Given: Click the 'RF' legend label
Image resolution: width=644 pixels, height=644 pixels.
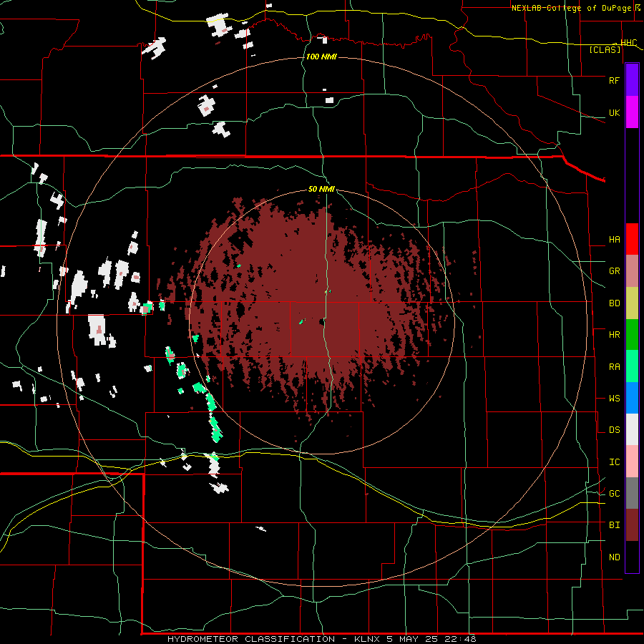Looking at the screenshot, I should [x=614, y=80].
